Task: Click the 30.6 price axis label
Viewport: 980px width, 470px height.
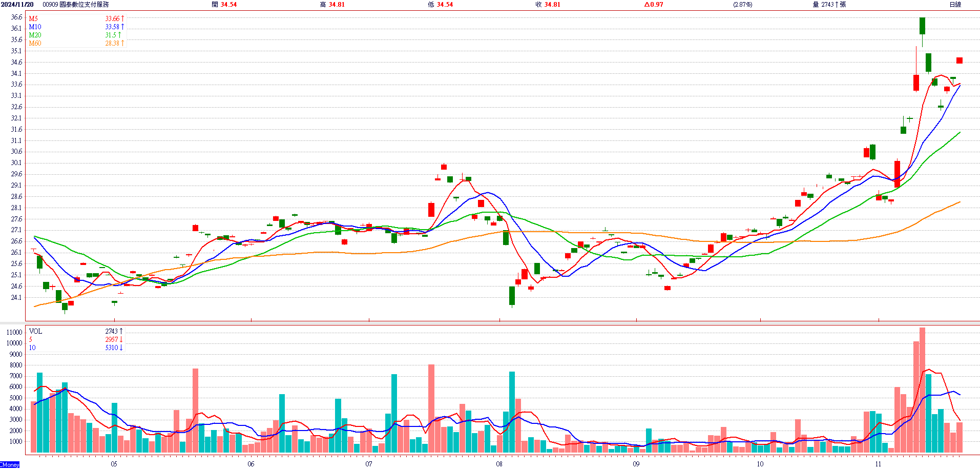Action: (x=16, y=152)
